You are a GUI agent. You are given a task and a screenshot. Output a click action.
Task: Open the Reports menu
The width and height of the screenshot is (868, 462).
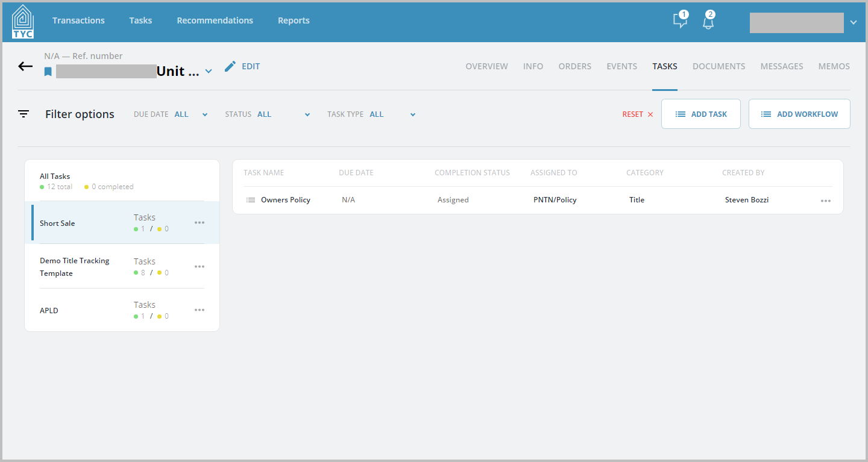click(x=294, y=20)
